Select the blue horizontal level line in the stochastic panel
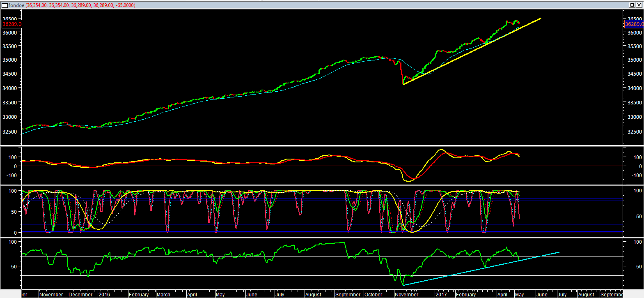The height and width of the screenshot is (298, 644). [322, 201]
